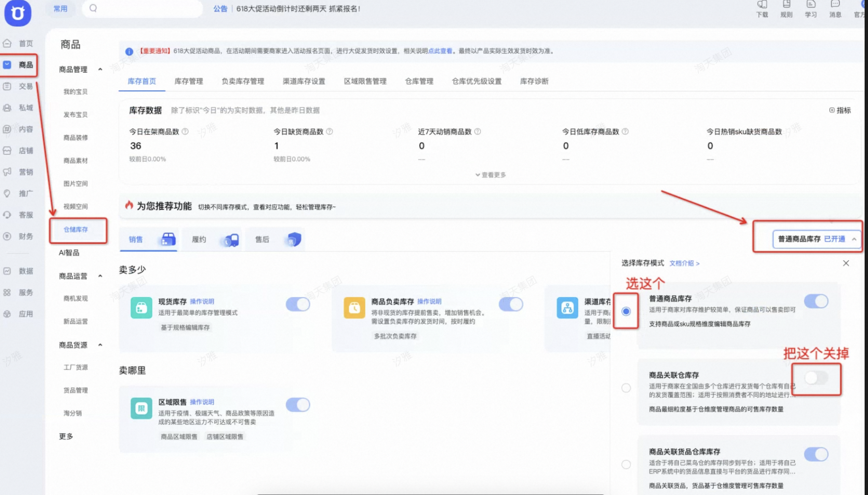This screenshot has height=495, width=868.
Task: Open the 财务 sidebar icon
Action: coord(7,236)
